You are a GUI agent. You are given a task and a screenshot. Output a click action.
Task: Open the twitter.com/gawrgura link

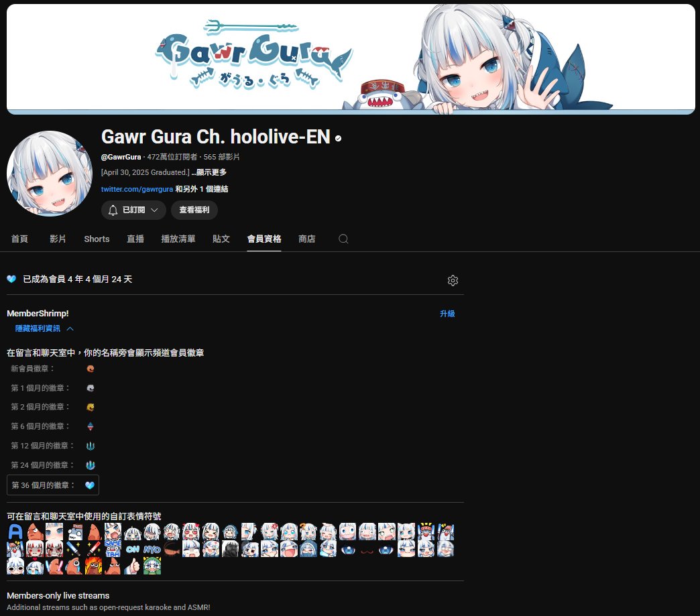click(137, 189)
